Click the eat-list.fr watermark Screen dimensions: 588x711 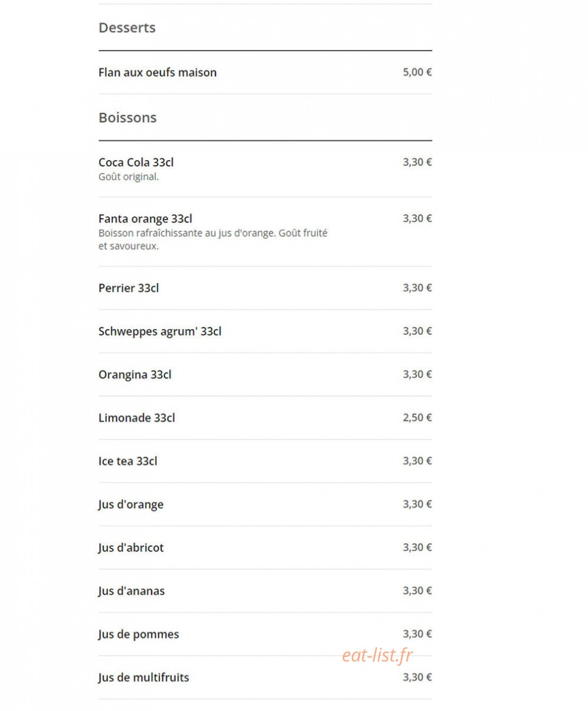coord(377,655)
